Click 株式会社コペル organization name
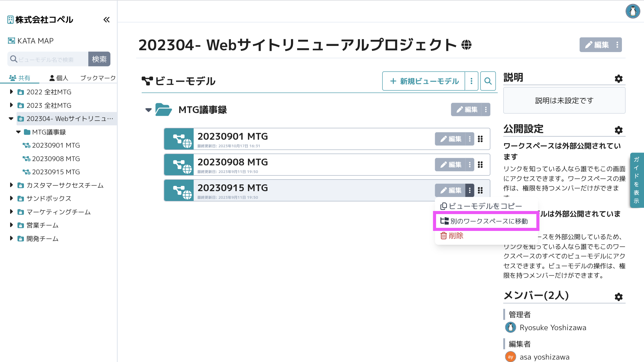Image resolution: width=644 pixels, height=362 pixels. click(44, 20)
